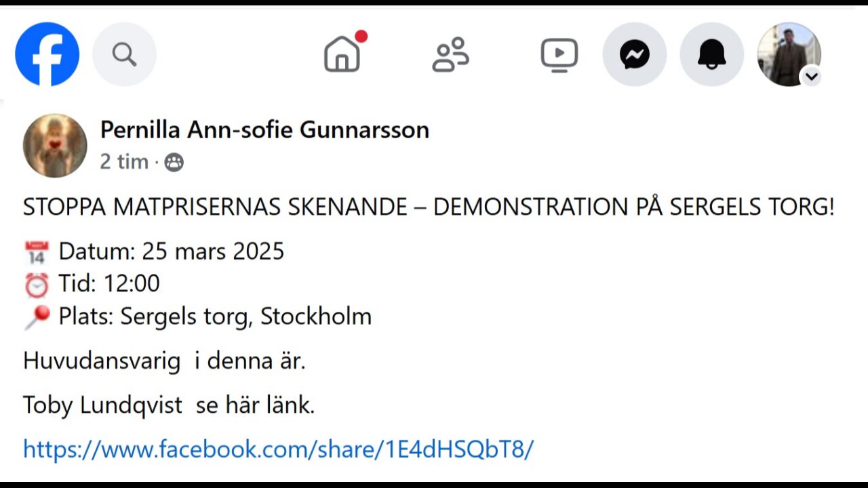Expand the account menu chevron on profile
This screenshot has width=868, height=488.
[x=811, y=77]
